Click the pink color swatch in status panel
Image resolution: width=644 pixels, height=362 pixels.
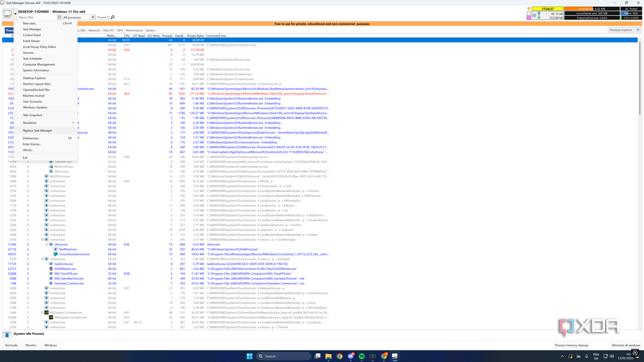pyautogui.click(x=528, y=17)
